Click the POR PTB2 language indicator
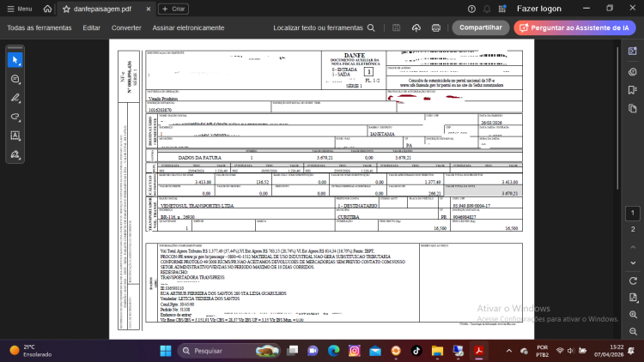 [x=542, y=351]
